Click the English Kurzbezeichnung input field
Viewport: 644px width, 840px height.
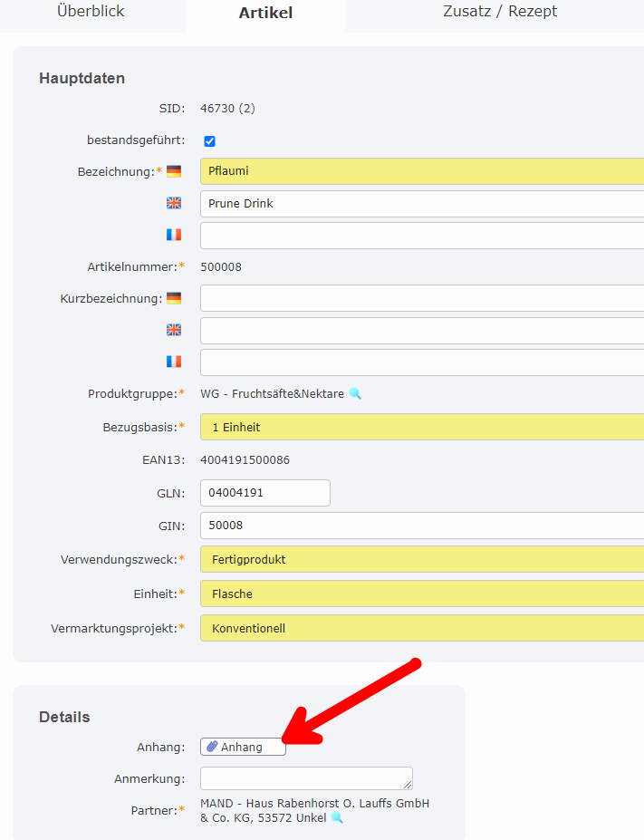[422, 331]
